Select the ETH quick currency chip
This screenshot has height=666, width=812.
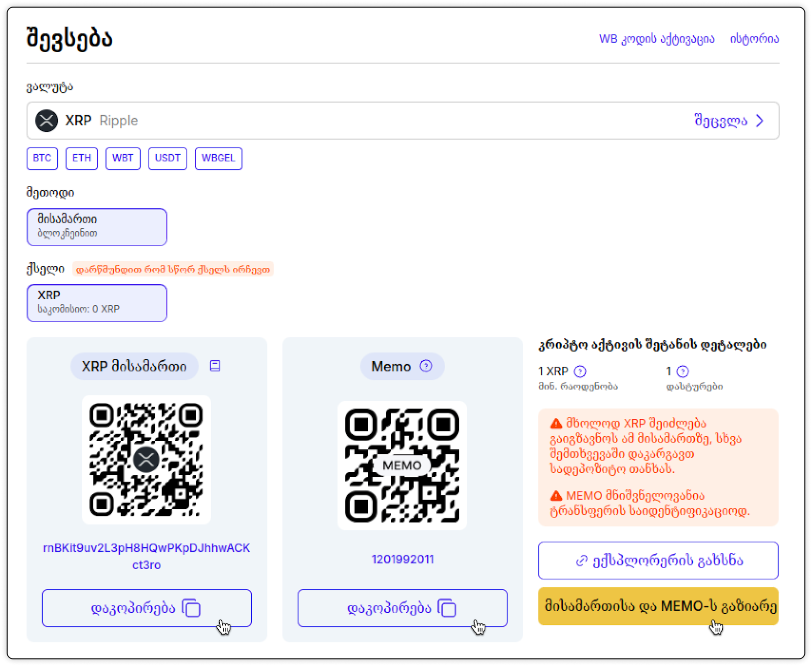(x=82, y=158)
